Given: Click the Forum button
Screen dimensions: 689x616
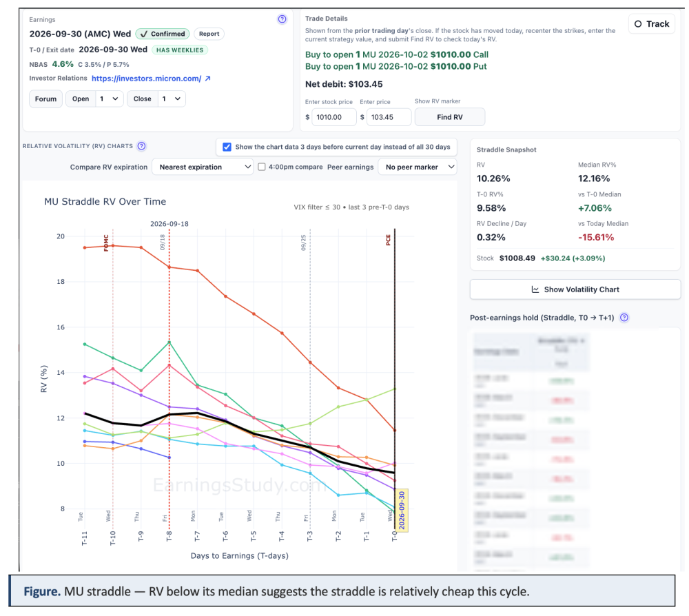Looking at the screenshot, I should pyautogui.click(x=45, y=99).
